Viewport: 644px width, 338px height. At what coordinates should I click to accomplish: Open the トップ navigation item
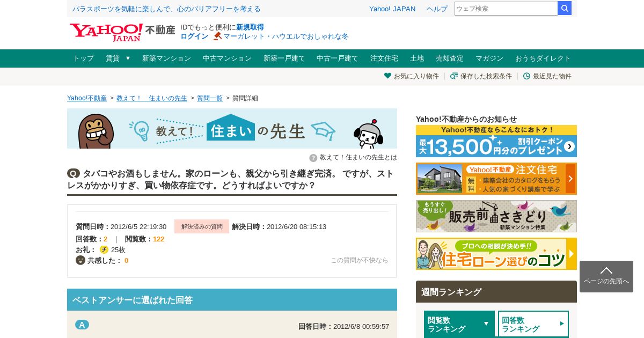tap(83, 58)
